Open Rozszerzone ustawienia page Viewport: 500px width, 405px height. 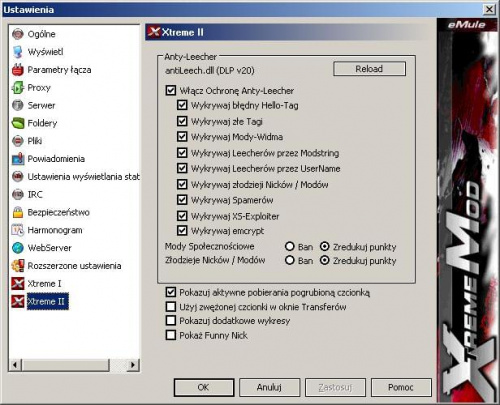[74, 266]
